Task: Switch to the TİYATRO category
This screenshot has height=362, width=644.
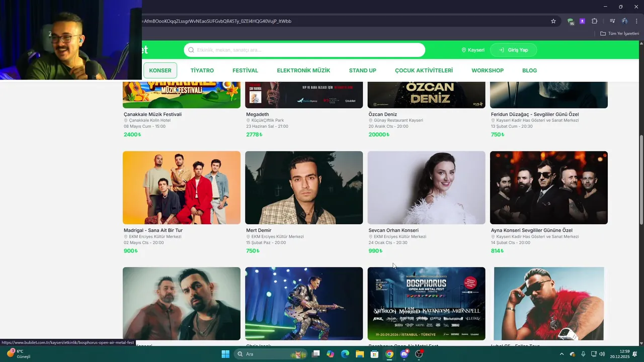Action: [x=202, y=70]
